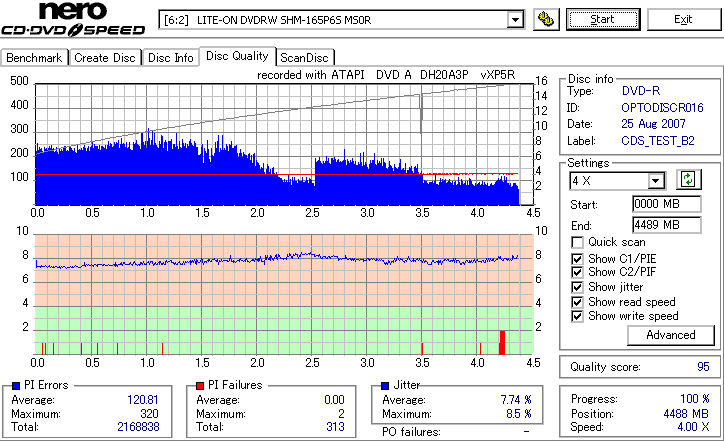724x441 pixels.
Task: Click the Nero CD-DVD Speed logo
Action: pyautogui.click(x=73, y=19)
